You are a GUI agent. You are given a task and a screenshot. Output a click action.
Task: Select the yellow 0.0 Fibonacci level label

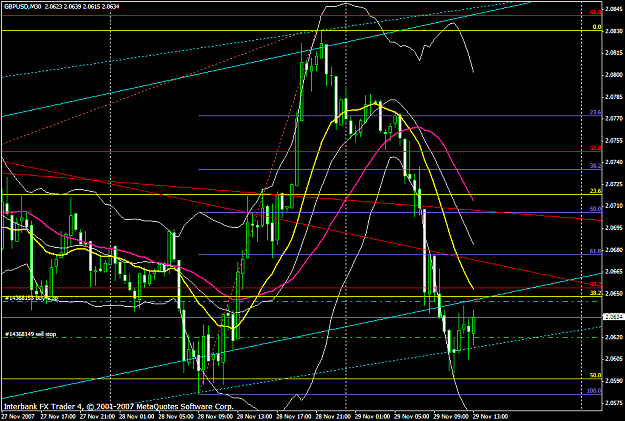[597, 27]
